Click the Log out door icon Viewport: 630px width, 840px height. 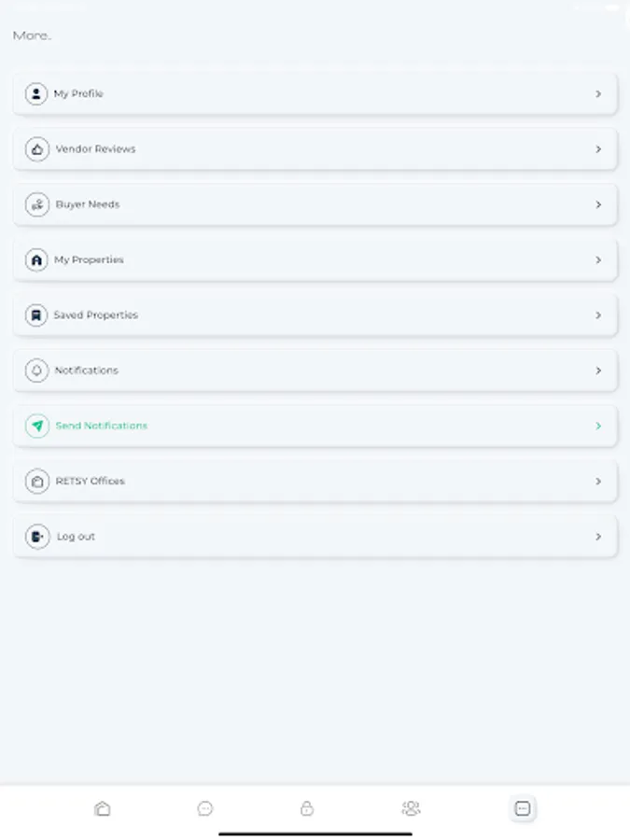tap(37, 537)
